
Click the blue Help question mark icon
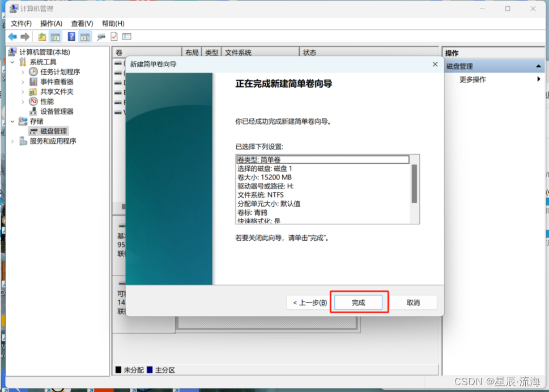coord(71,36)
